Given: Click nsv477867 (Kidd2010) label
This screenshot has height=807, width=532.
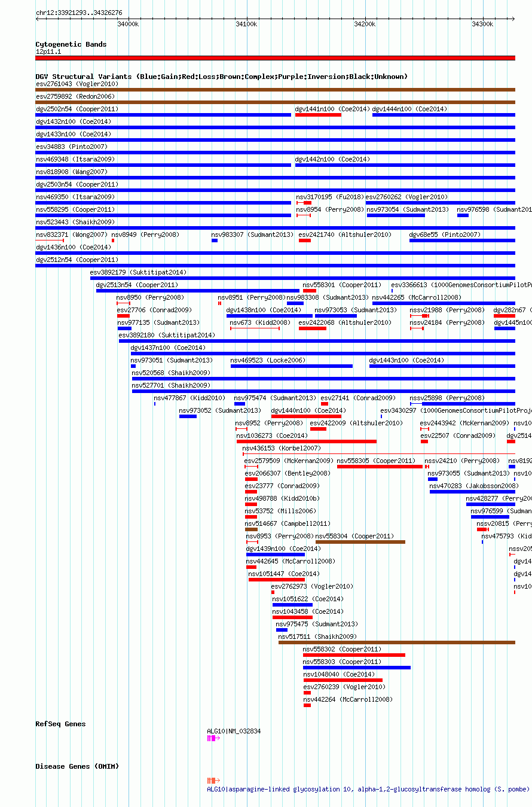Looking at the screenshot, I should [x=189, y=398].
